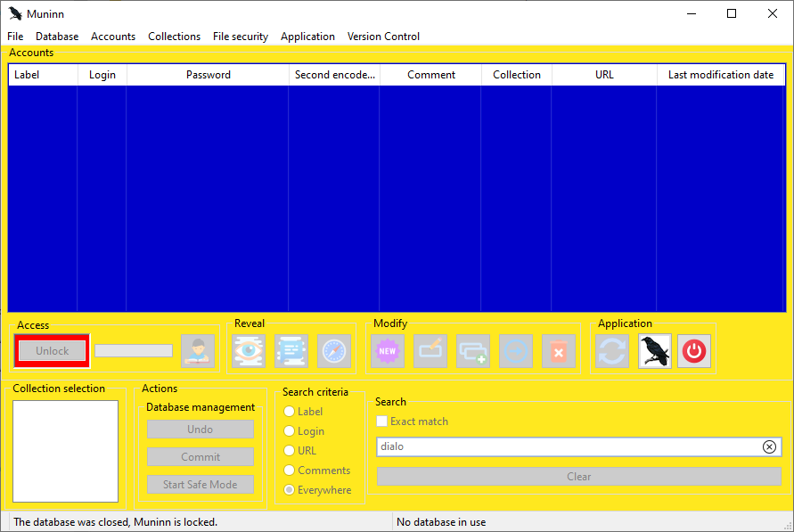Open the Version Control menu
Screen dimensions: 794x532
(x=383, y=37)
